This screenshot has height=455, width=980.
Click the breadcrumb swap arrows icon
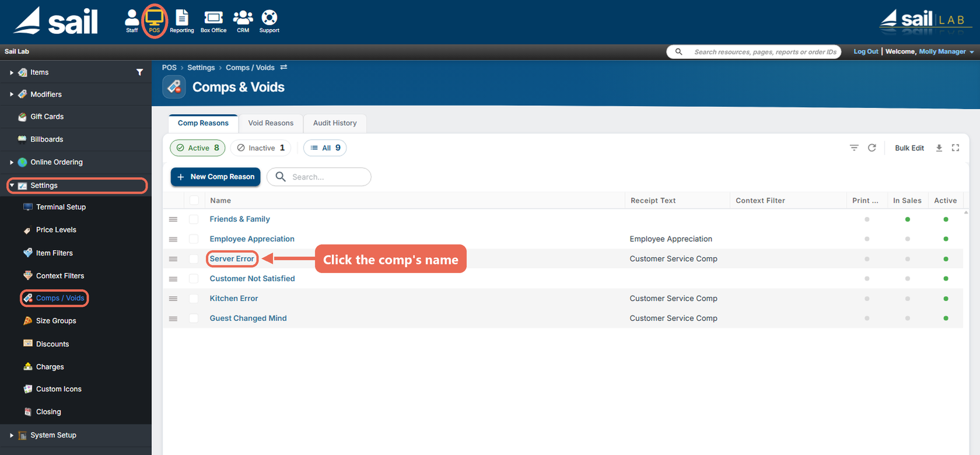click(x=283, y=68)
